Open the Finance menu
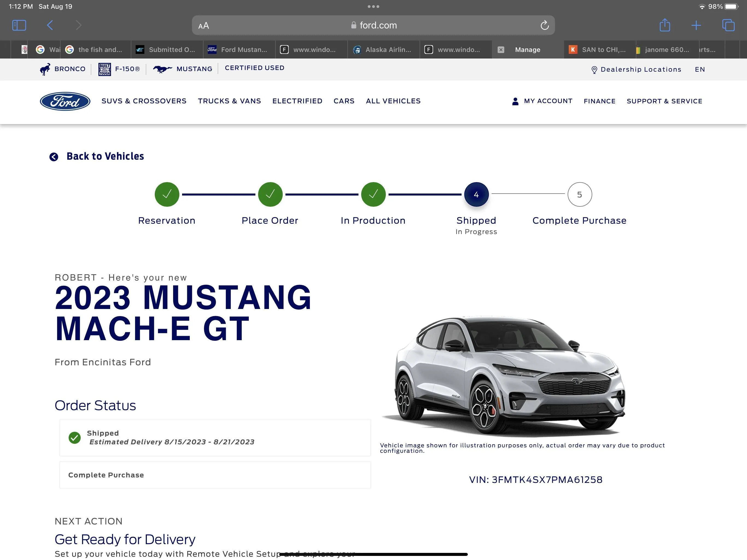Screen dimensions: 747x560 pyautogui.click(x=599, y=101)
